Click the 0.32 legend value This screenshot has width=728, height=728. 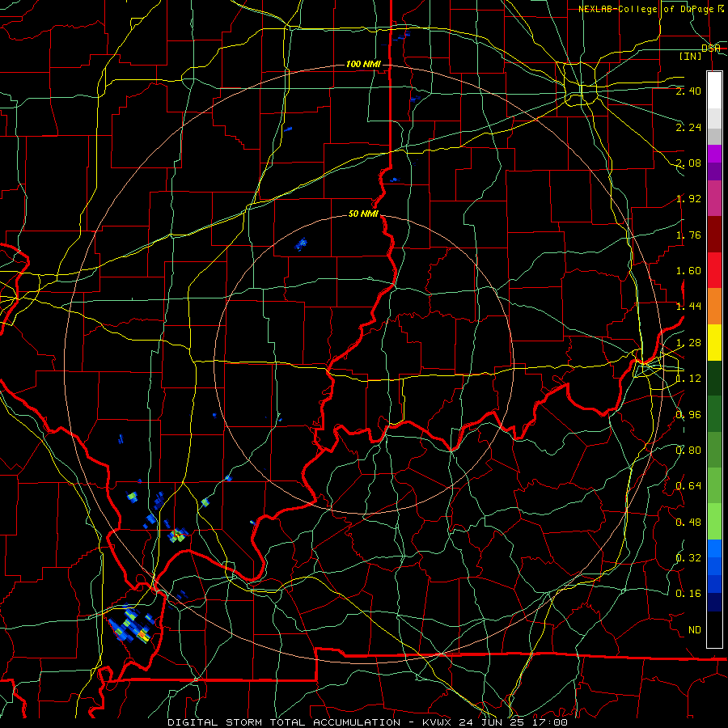(688, 558)
